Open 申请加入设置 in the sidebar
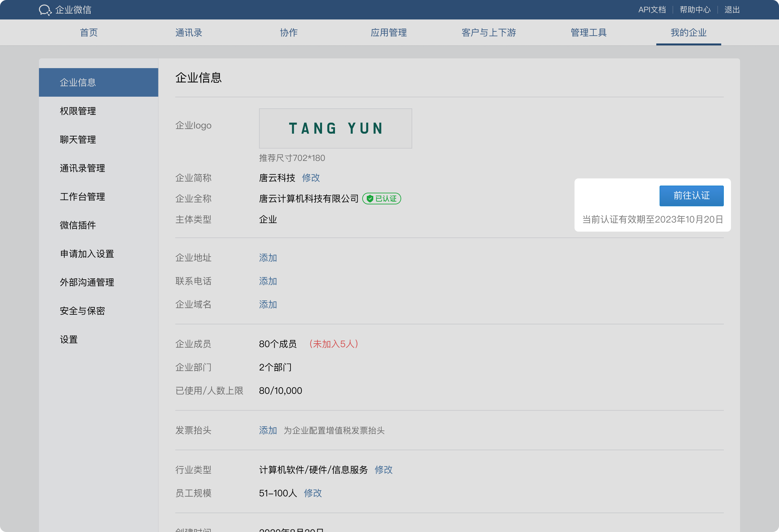The width and height of the screenshot is (779, 532). pos(99,254)
